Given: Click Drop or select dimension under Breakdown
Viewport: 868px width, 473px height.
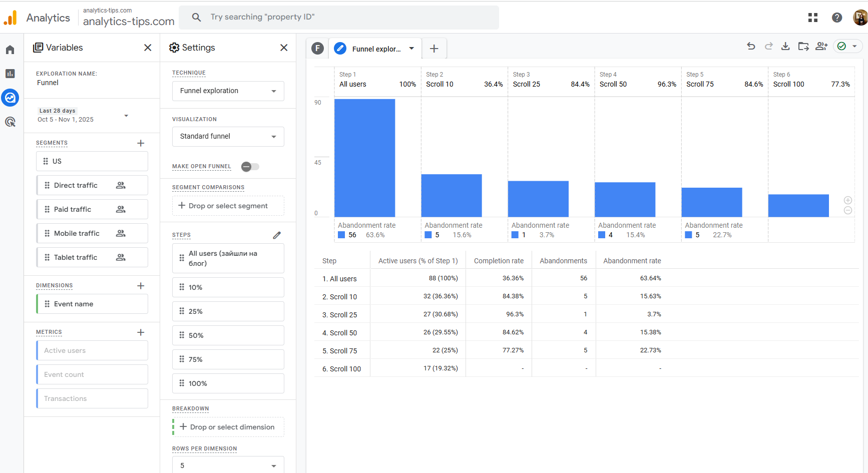Looking at the screenshot, I should coord(228,427).
